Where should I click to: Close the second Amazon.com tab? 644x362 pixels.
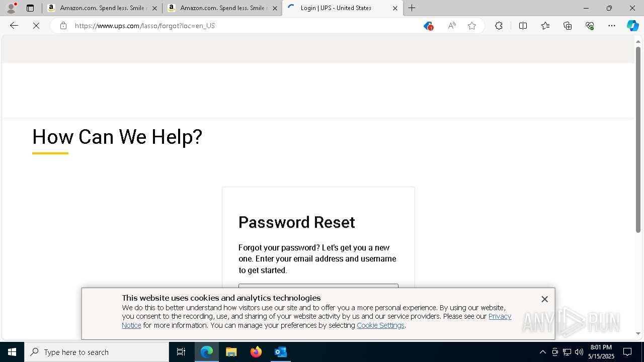coord(275,8)
